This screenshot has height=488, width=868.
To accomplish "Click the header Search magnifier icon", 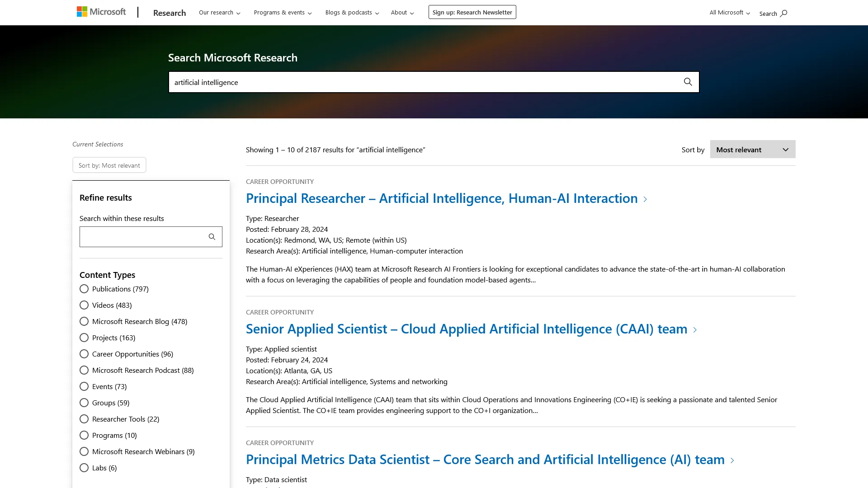I will click(783, 14).
